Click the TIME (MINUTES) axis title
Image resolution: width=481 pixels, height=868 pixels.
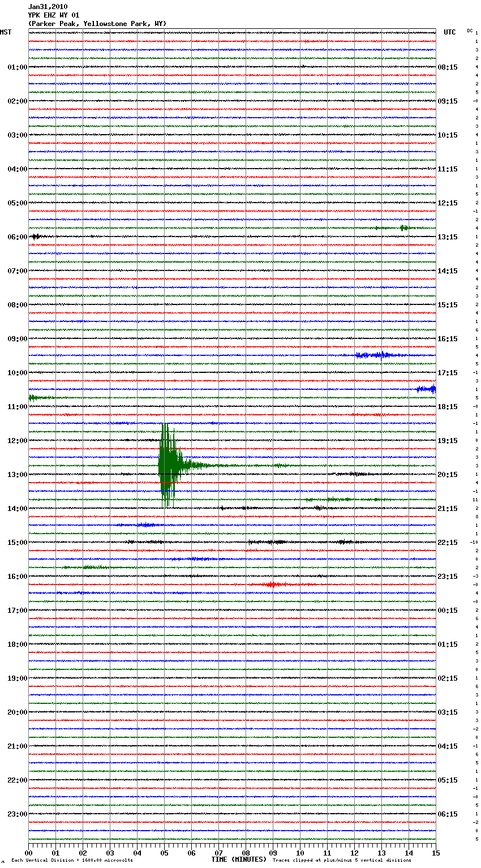click(x=239, y=860)
